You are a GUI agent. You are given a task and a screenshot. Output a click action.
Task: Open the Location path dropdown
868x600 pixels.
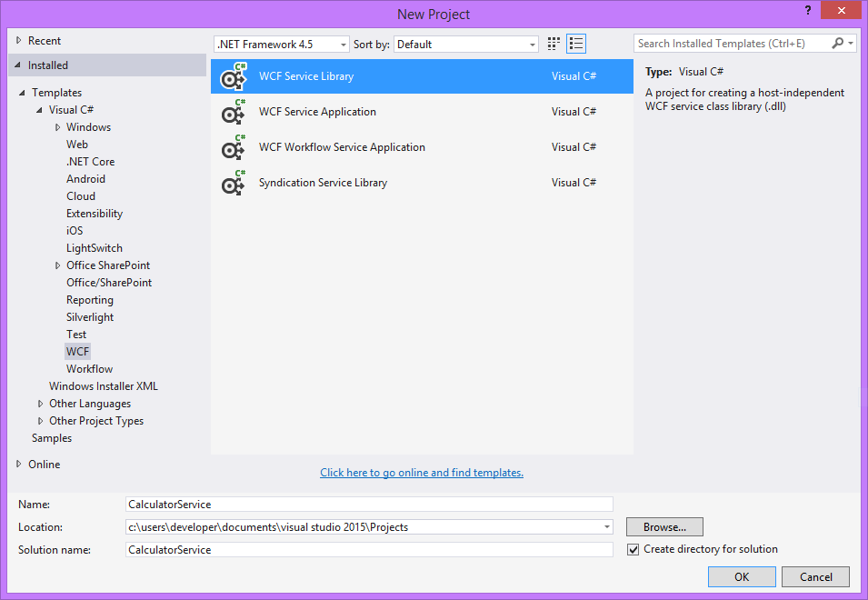606,527
